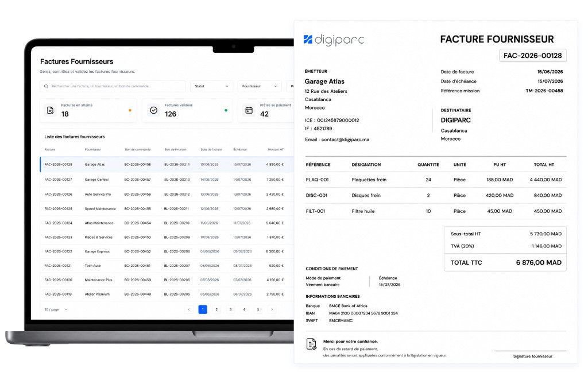
Task: Sort by the Fournisseur column header
Action: pyautogui.click(x=92, y=150)
